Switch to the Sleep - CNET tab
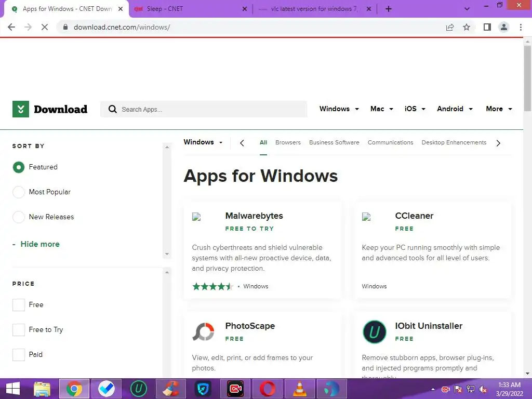 pos(190,9)
